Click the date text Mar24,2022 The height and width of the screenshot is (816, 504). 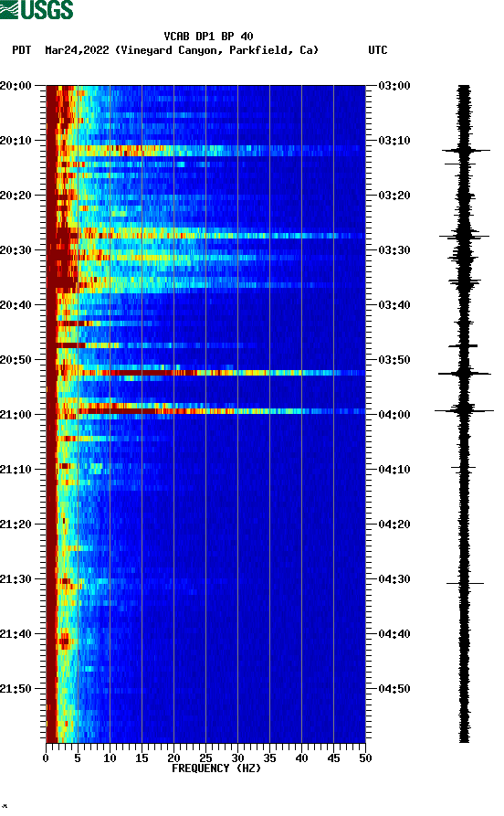(x=77, y=50)
